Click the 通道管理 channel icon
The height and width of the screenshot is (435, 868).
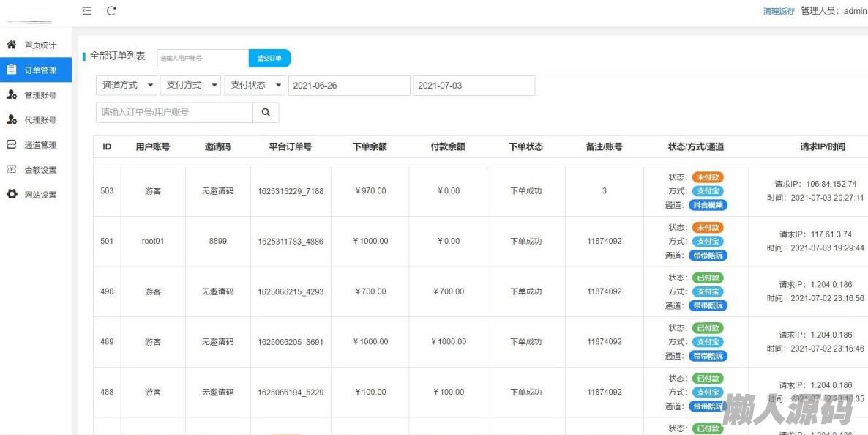[x=12, y=145]
